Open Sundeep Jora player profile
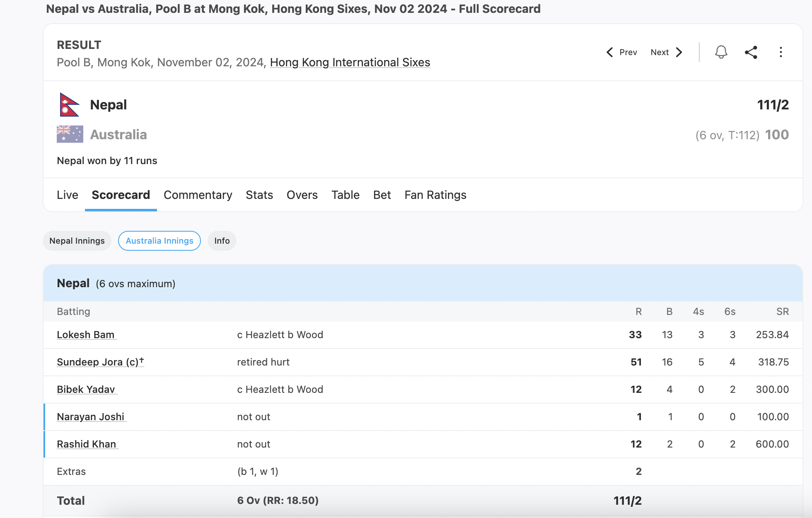Image resolution: width=812 pixels, height=518 pixels. (100, 362)
